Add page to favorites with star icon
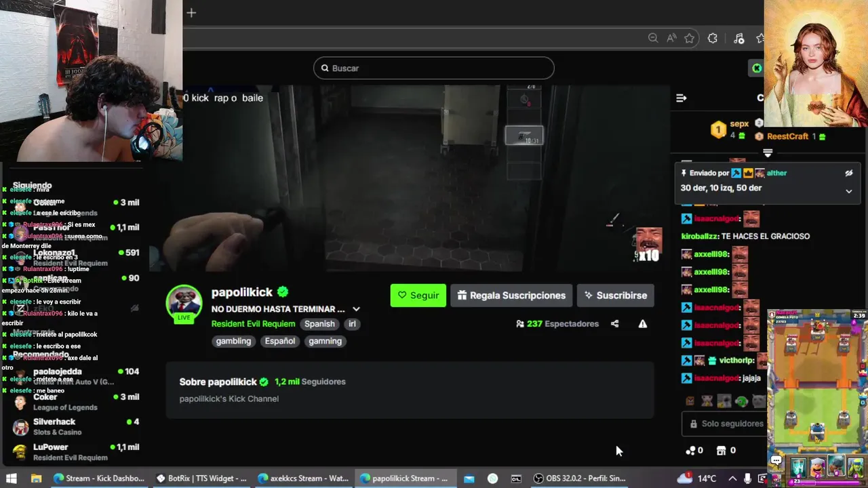The height and width of the screenshot is (488, 868). pyautogui.click(x=690, y=38)
